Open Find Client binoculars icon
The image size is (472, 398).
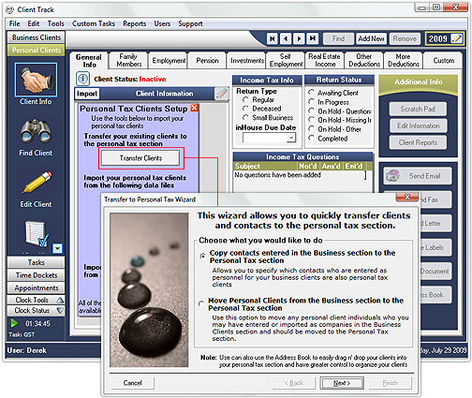[x=36, y=131]
